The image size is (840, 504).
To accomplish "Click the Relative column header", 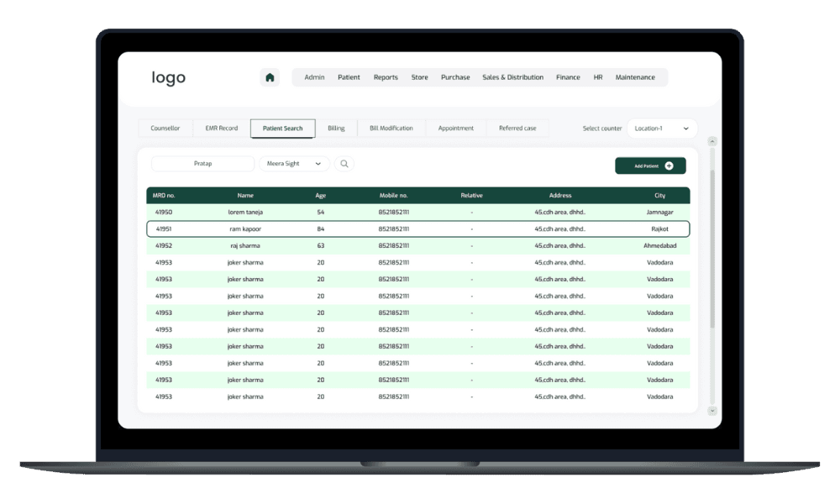I will (x=471, y=196).
